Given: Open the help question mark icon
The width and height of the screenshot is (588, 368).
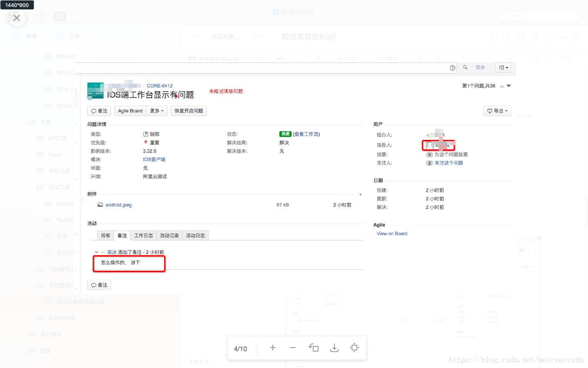Looking at the screenshot, I should tap(452, 68).
